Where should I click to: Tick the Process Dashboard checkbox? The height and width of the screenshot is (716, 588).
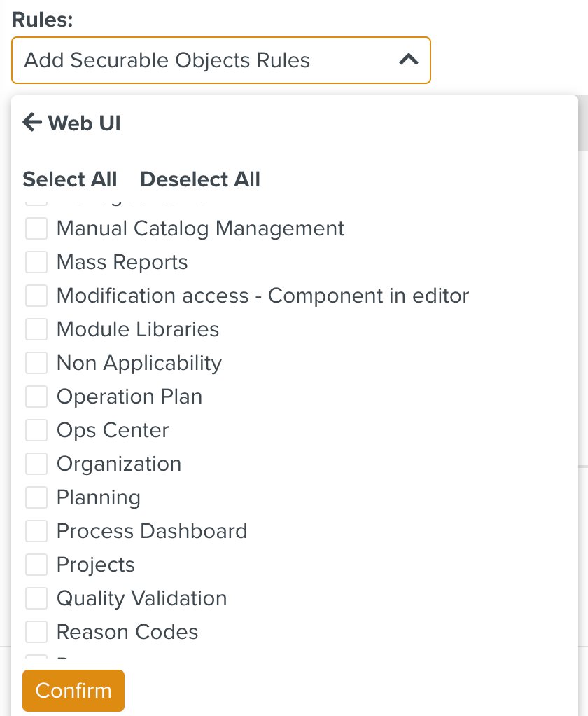click(36, 531)
